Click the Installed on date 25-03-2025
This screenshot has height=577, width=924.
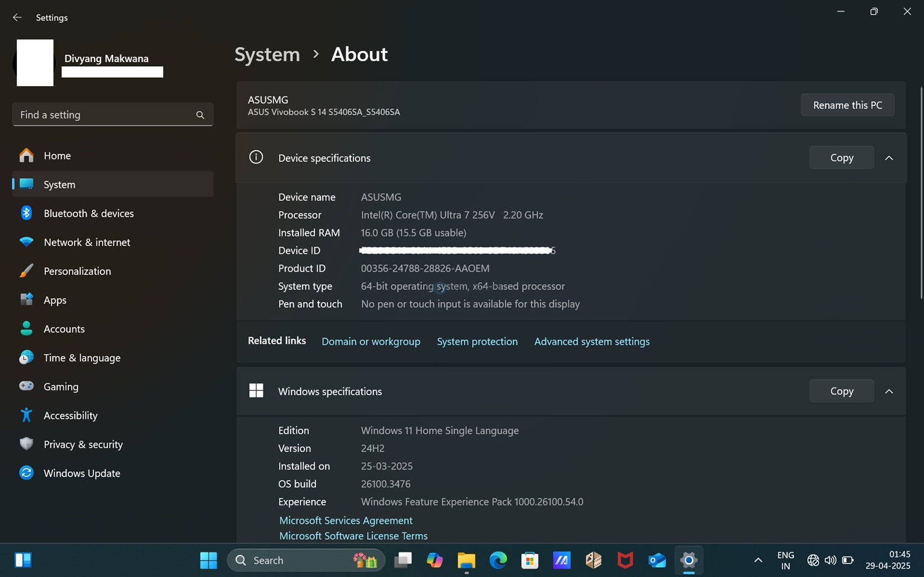pos(386,466)
